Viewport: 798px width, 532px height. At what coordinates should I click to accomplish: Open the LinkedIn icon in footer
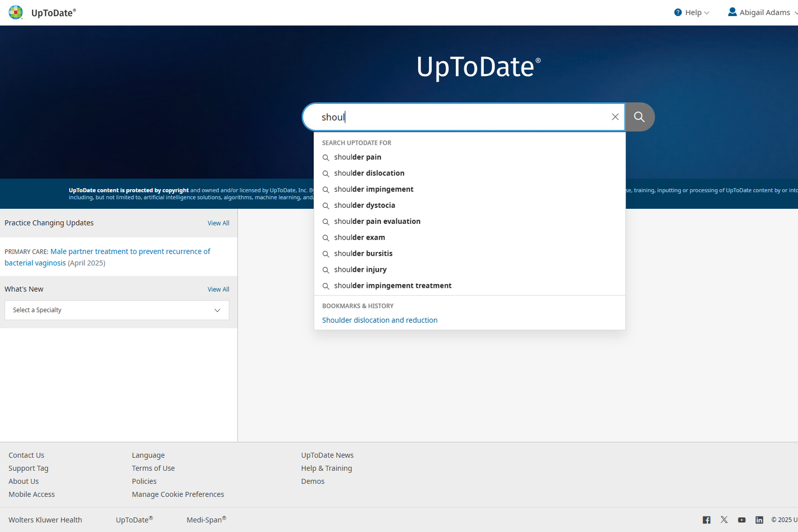pos(759,520)
